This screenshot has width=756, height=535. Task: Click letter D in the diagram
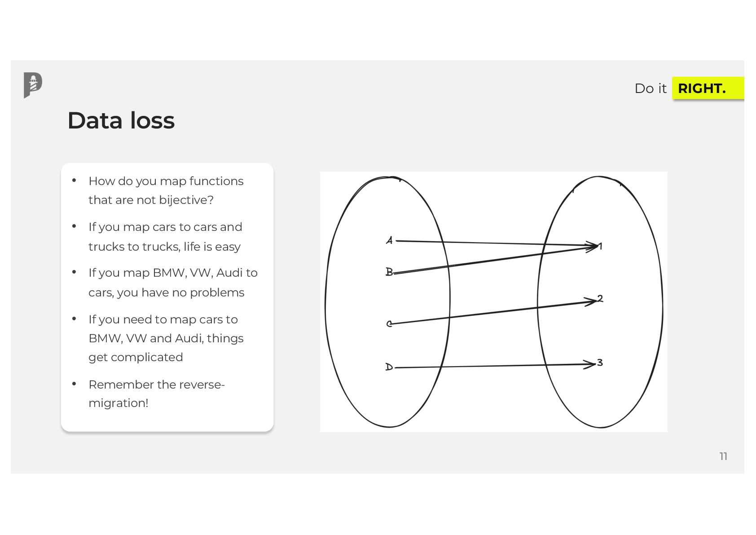[x=389, y=367]
